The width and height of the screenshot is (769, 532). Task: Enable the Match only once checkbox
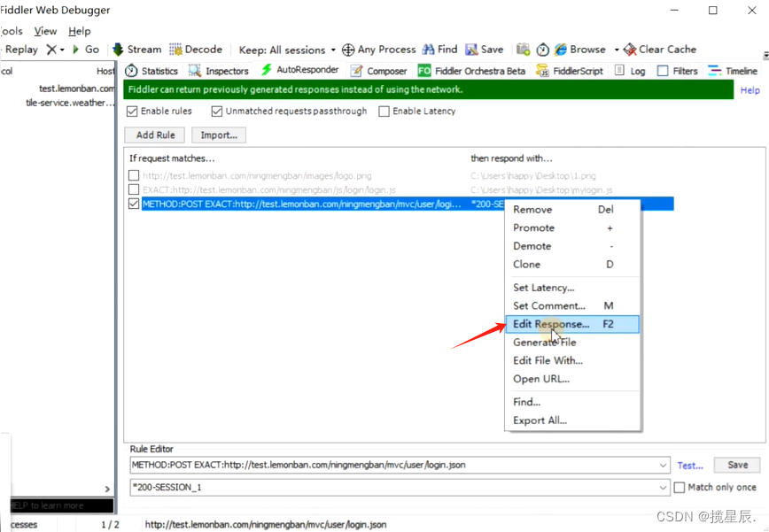coord(680,488)
